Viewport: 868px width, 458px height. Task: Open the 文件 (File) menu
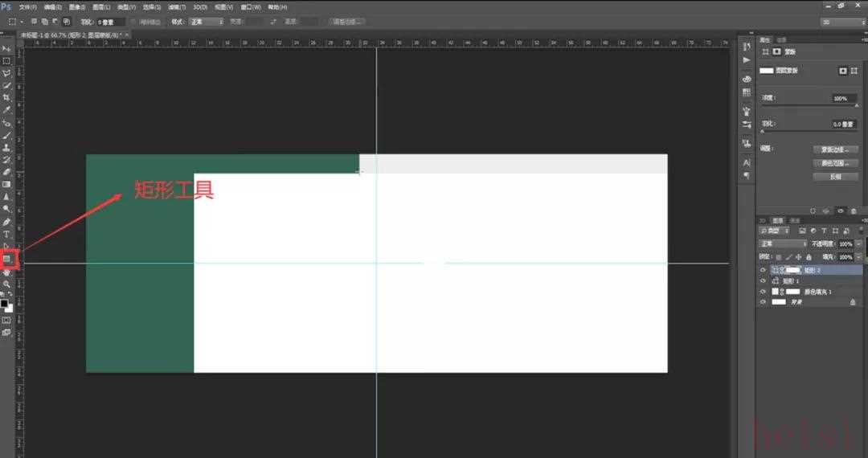pos(27,7)
